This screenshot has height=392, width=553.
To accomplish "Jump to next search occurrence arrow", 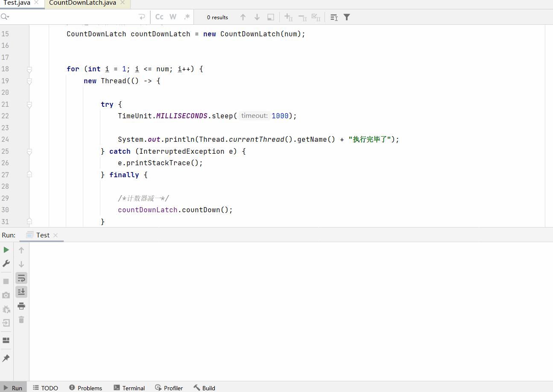I will tap(257, 17).
